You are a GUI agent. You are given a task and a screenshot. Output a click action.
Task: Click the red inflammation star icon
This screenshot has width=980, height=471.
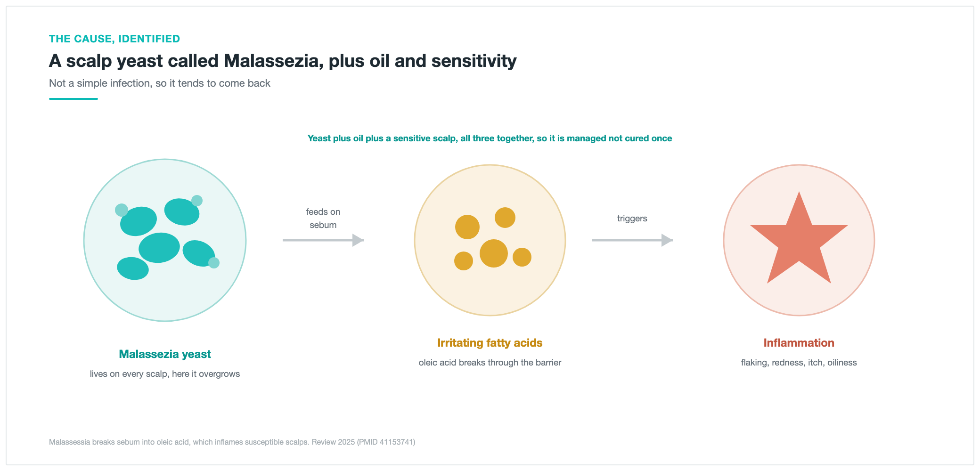[x=799, y=238]
